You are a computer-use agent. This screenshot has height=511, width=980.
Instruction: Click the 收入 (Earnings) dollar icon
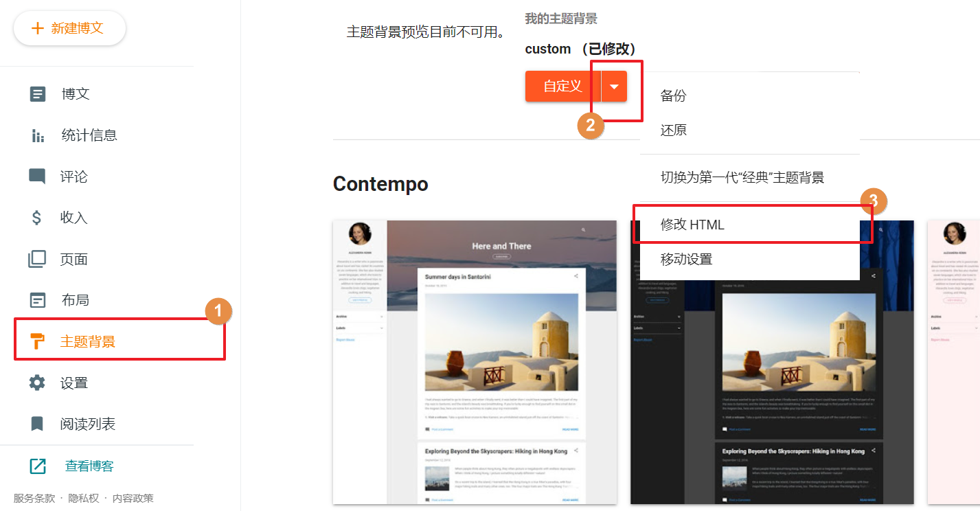pyautogui.click(x=37, y=217)
